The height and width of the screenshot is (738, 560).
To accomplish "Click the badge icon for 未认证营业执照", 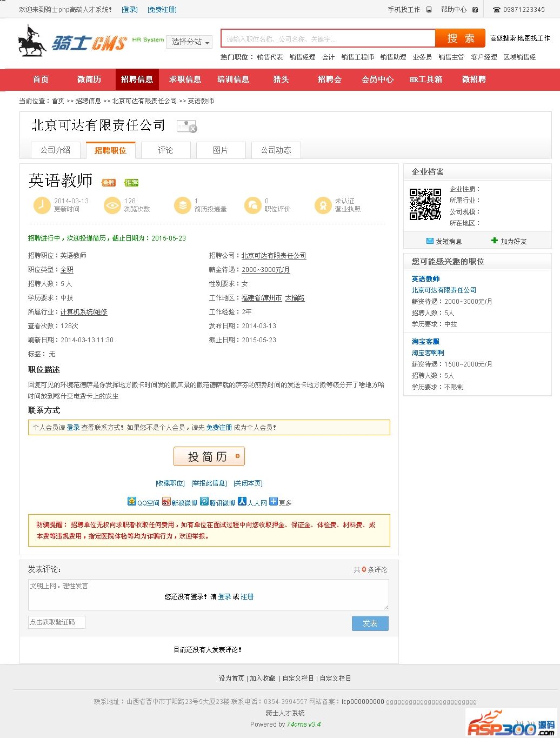I will pyautogui.click(x=323, y=205).
